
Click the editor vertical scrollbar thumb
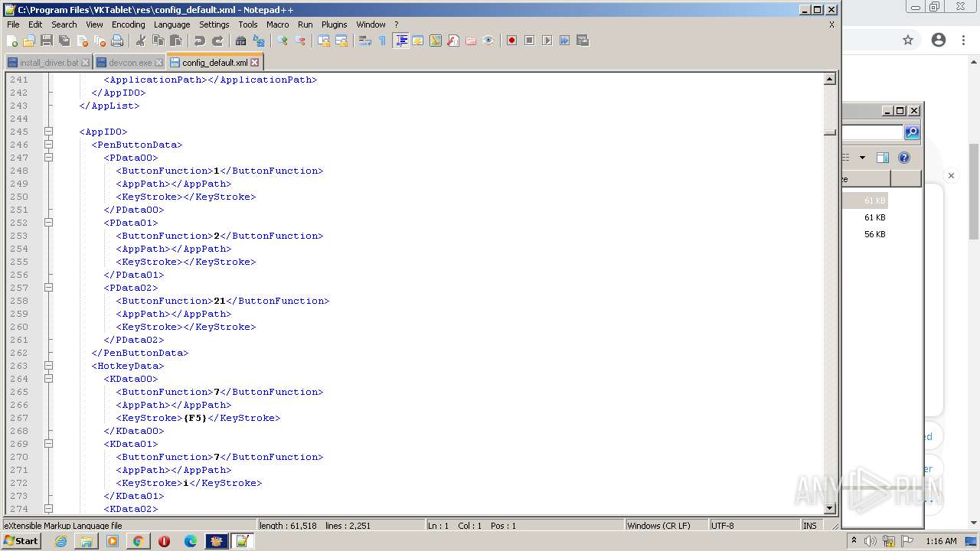829,132
